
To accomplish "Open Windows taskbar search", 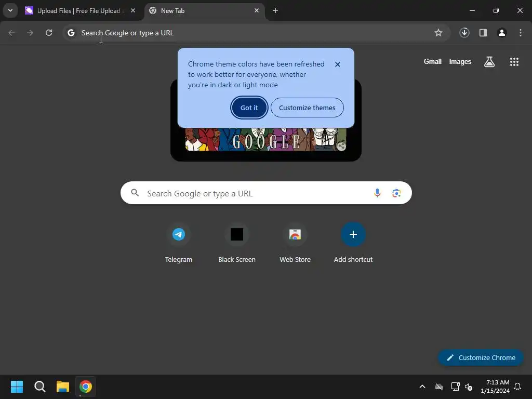I will click(x=40, y=387).
